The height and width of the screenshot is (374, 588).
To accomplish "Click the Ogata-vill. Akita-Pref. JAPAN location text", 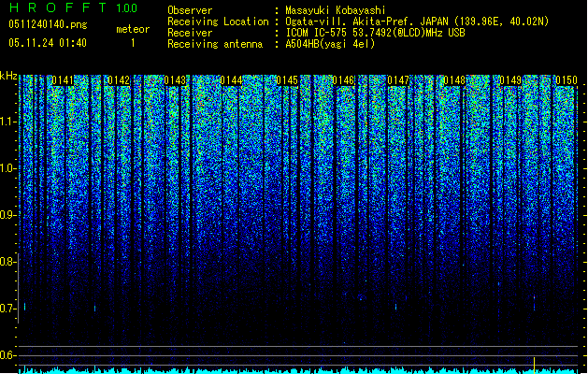I will click(x=417, y=22).
